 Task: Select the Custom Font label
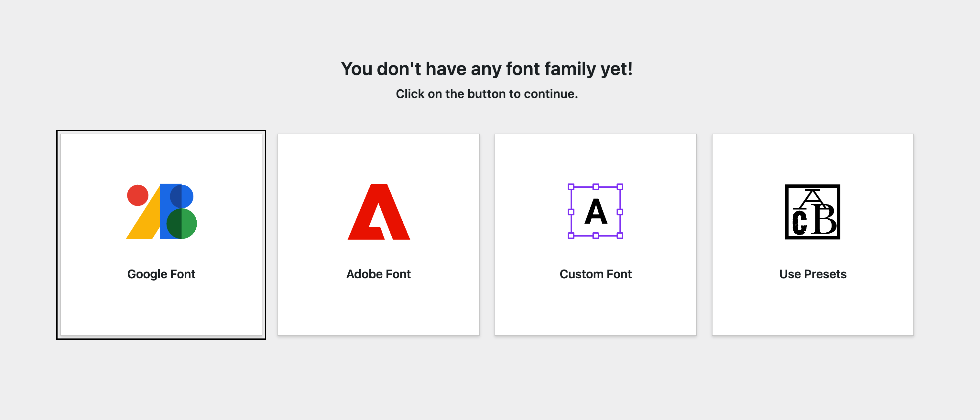click(x=595, y=274)
